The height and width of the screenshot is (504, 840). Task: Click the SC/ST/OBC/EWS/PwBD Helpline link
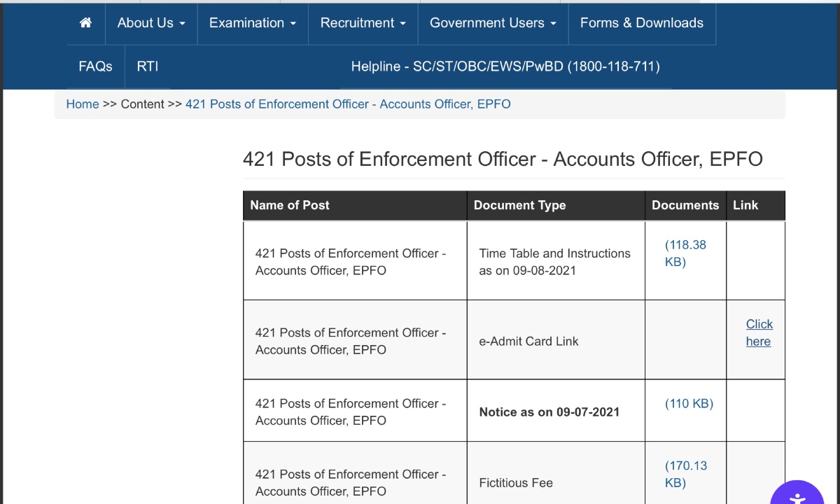(x=505, y=66)
